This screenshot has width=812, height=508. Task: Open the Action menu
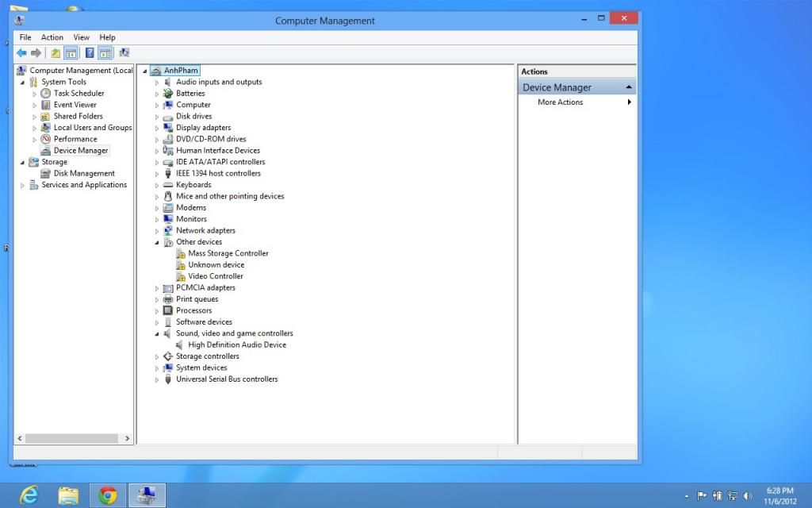click(x=52, y=37)
